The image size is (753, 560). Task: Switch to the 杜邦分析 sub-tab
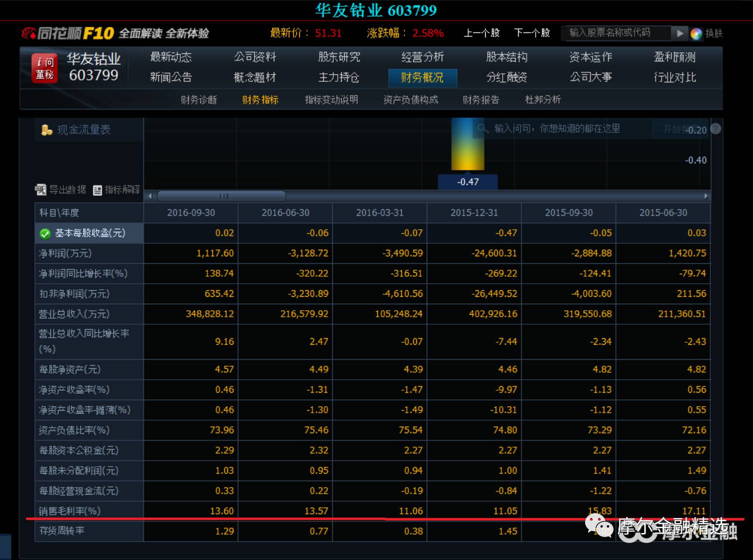(543, 100)
